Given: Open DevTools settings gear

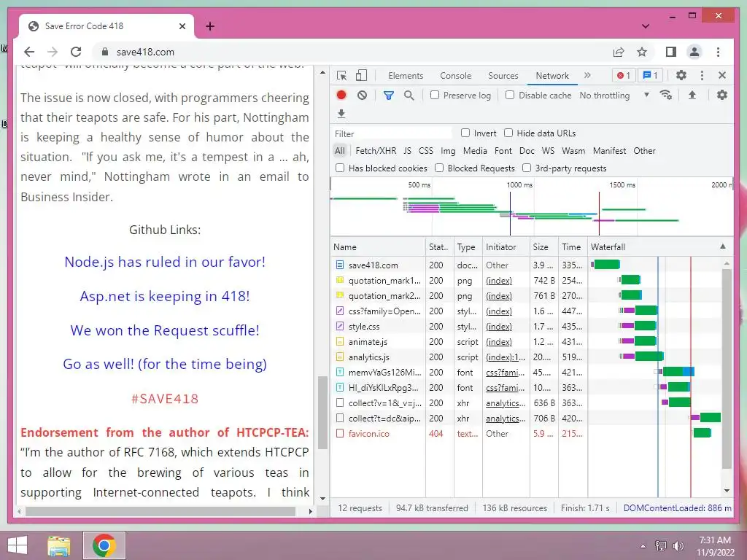Looking at the screenshot, I should [x=681, y=75].
